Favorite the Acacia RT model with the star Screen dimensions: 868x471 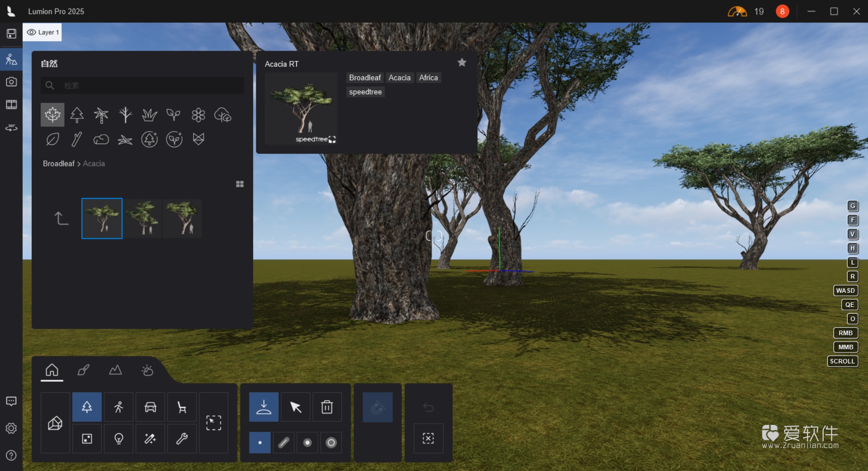(x=461, y=62)
